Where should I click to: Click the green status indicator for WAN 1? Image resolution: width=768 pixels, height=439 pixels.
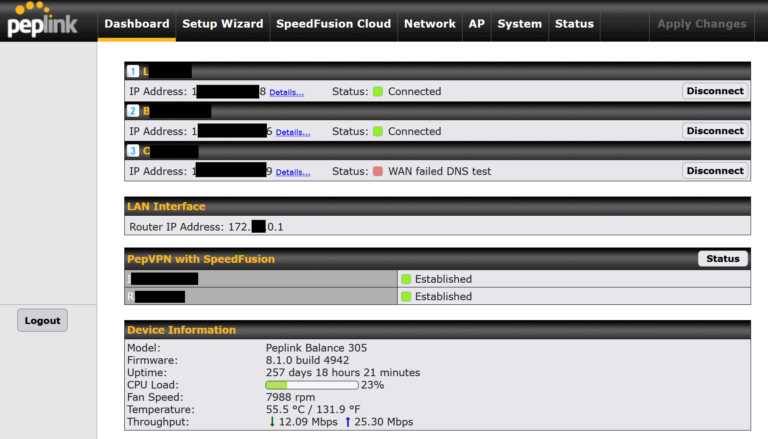(x=378, y=91)
